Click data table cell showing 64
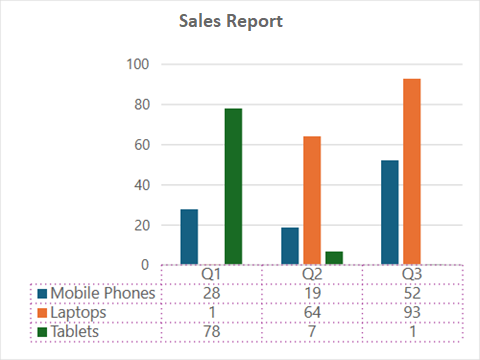 pyautogui.click(x=312, y=313)
